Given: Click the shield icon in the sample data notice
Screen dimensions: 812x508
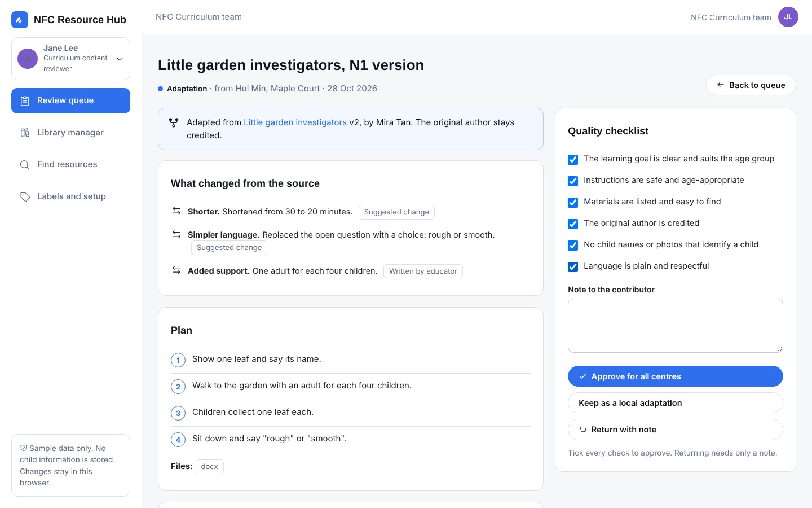Looking at the screenshot, I should coord(23,448).
